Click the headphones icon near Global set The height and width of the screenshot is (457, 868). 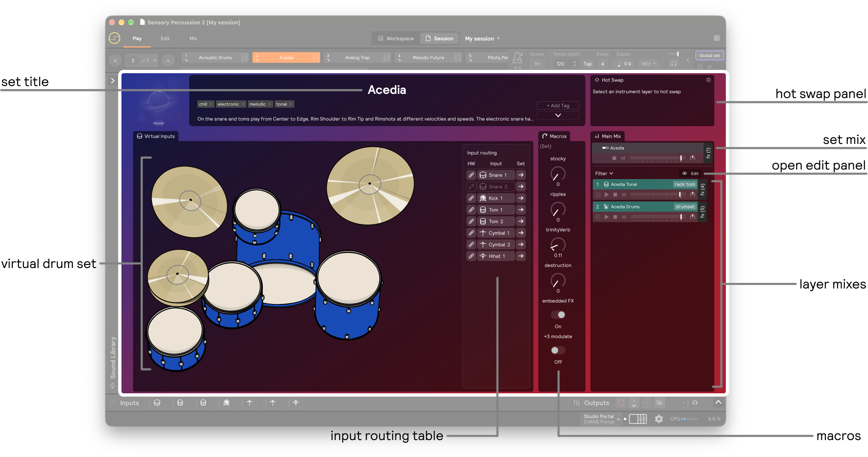pyautogui.click(x=674, y=64)
